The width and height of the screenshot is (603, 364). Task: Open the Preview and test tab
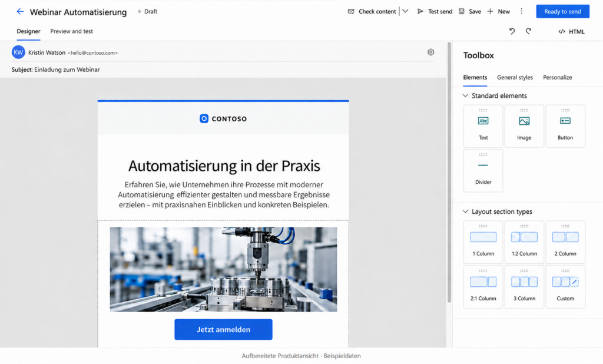click(71, 31)
